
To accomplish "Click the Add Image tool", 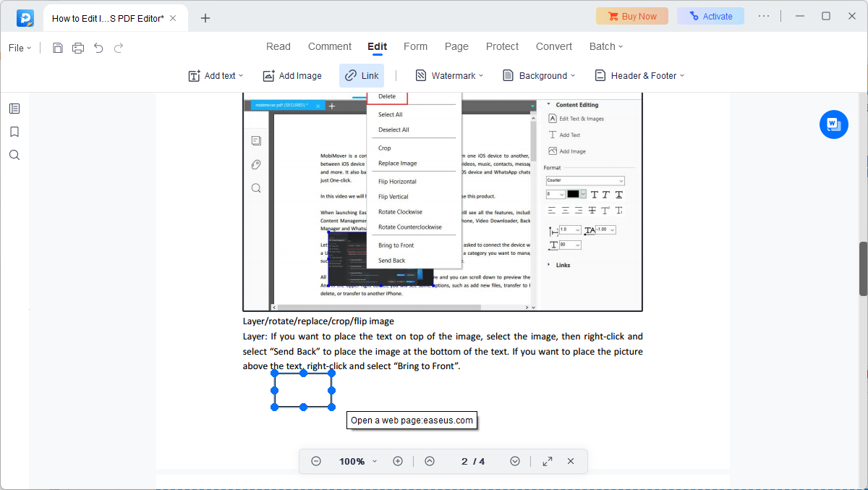I will pyautogui.click(x=292, y=75).
